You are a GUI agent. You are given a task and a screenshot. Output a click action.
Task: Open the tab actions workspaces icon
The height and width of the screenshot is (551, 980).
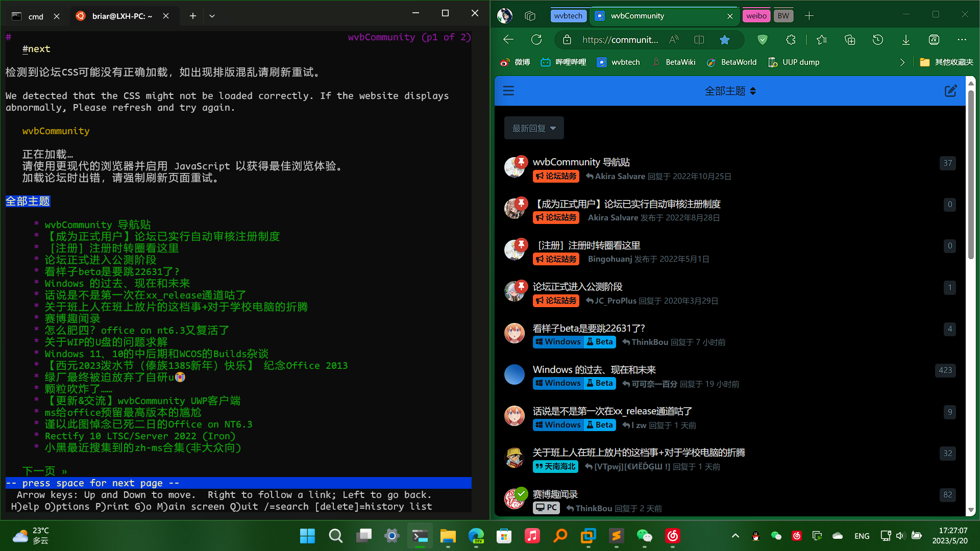tap(530, 16)
